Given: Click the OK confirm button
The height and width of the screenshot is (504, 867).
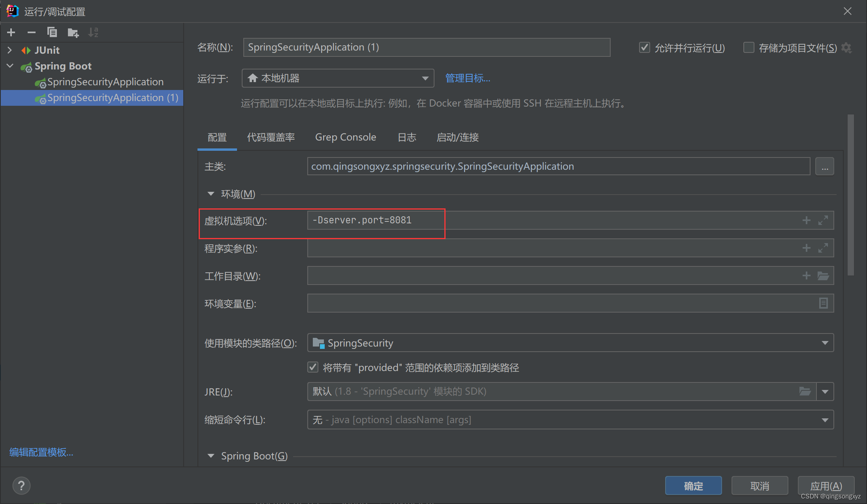Looking at the screenshot, I should (x=693, y=485).
